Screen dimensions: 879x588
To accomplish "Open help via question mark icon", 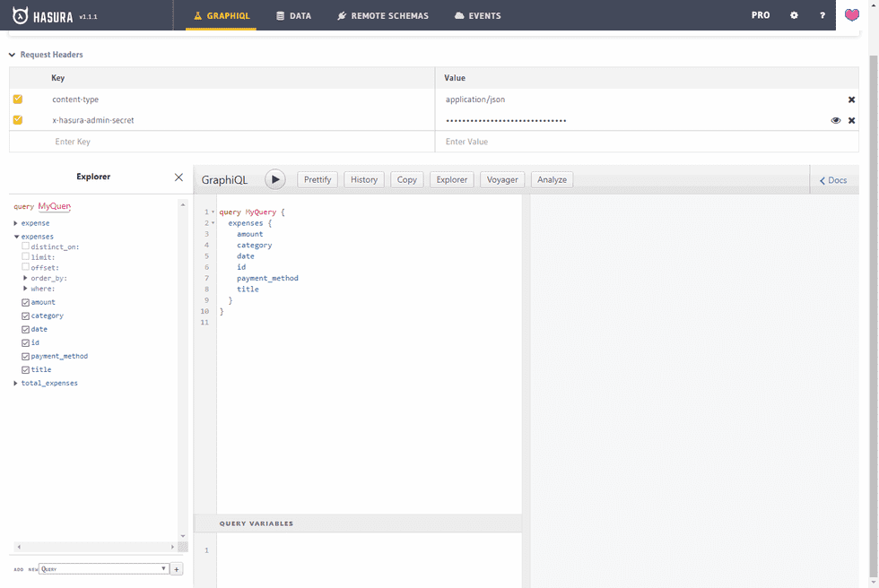I will pyautogui.click(x=822, y=15).
